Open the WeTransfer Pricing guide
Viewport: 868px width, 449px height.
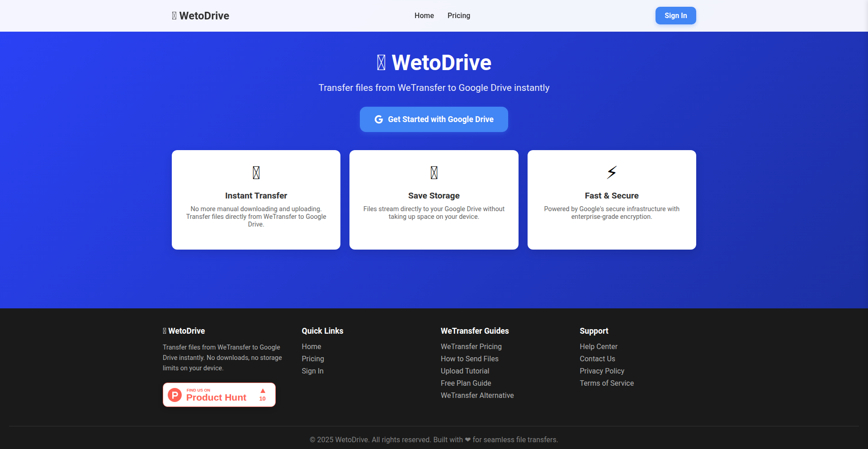click(471, 346)
